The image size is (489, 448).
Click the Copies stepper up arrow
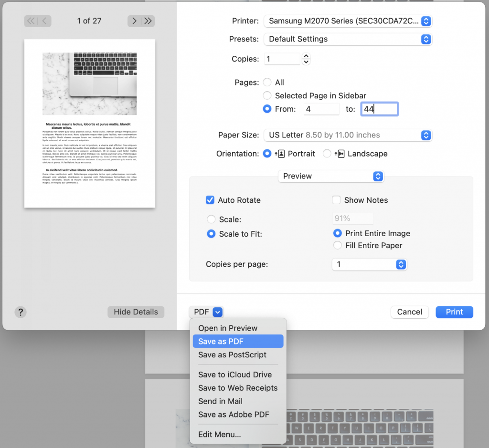tap(306, 56)
